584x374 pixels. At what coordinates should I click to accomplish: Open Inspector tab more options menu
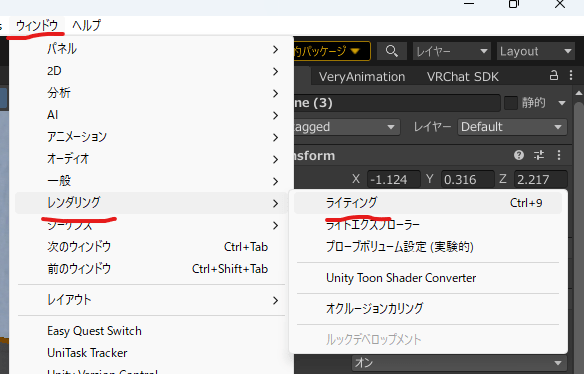[571, 76]
